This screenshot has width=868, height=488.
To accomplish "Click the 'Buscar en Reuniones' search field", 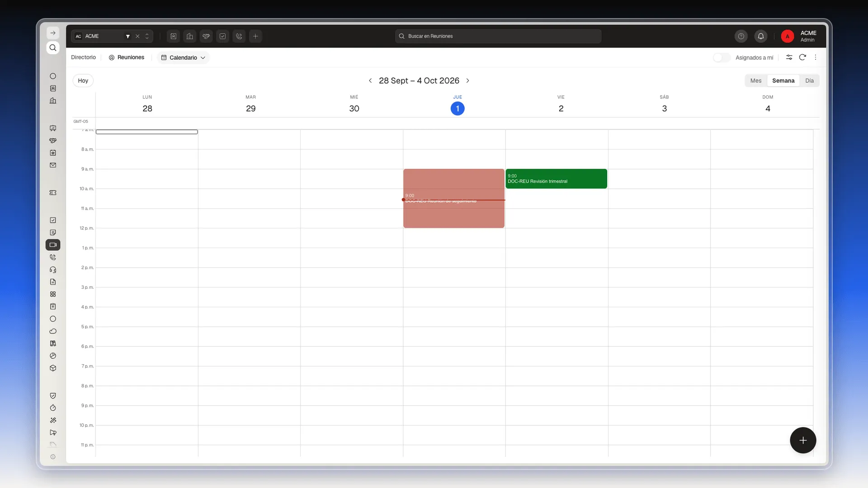I will (x=498, y=36).
